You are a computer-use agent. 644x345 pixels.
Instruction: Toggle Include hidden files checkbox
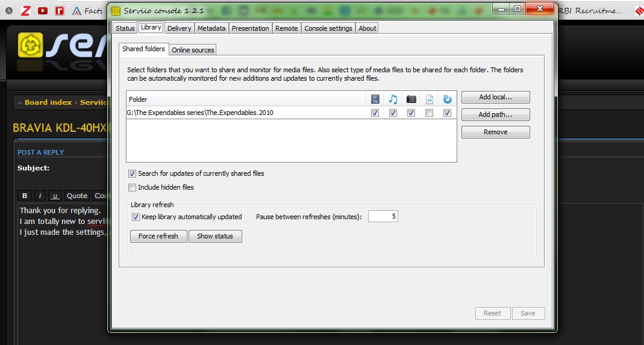tap(133, 187)
